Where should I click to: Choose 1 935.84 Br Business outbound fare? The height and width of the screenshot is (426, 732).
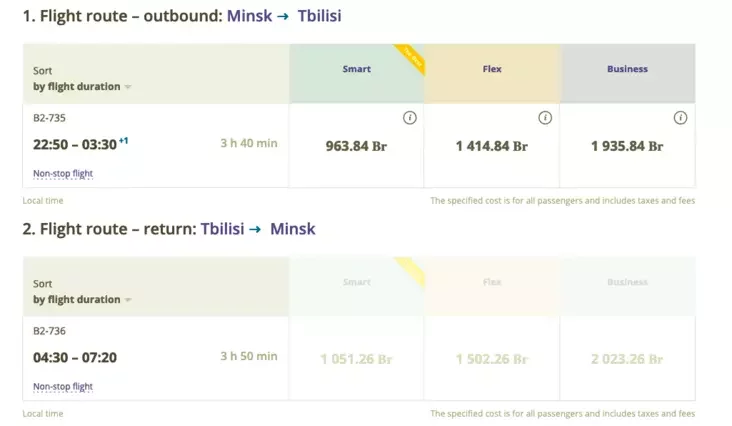pos(627,146)
